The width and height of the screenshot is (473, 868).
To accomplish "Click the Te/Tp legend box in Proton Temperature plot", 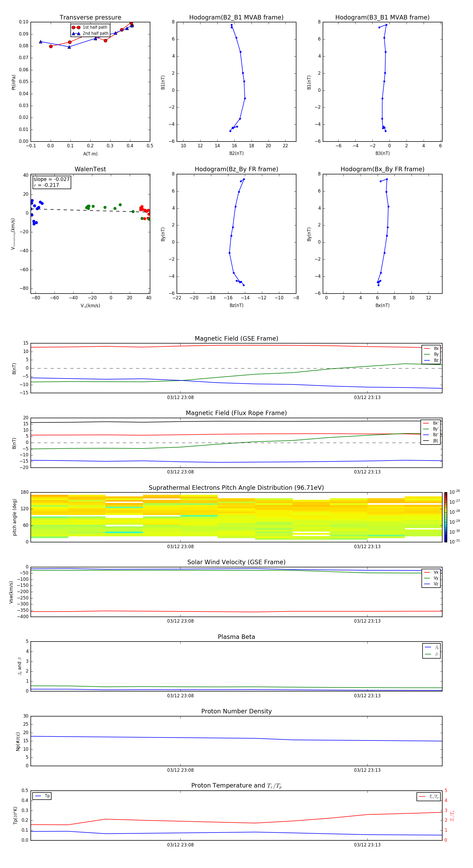I will pyautogui.click(x=429, y=796).
